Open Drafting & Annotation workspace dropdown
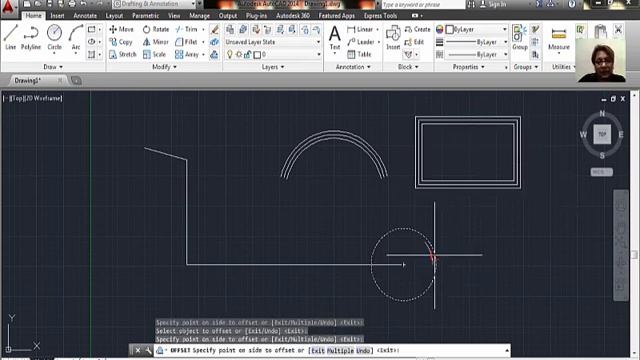The image size is (640, 360). [x=154, y=4]
